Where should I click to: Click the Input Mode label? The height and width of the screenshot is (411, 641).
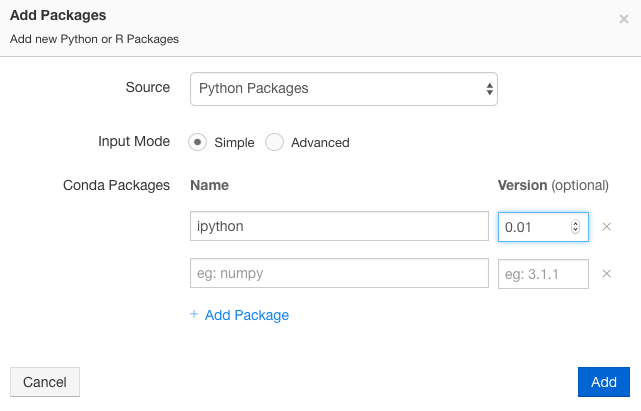point(134,141)
